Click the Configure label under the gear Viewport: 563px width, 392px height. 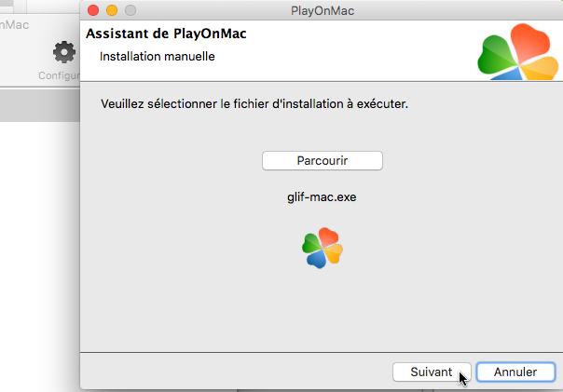coord(58,74)
